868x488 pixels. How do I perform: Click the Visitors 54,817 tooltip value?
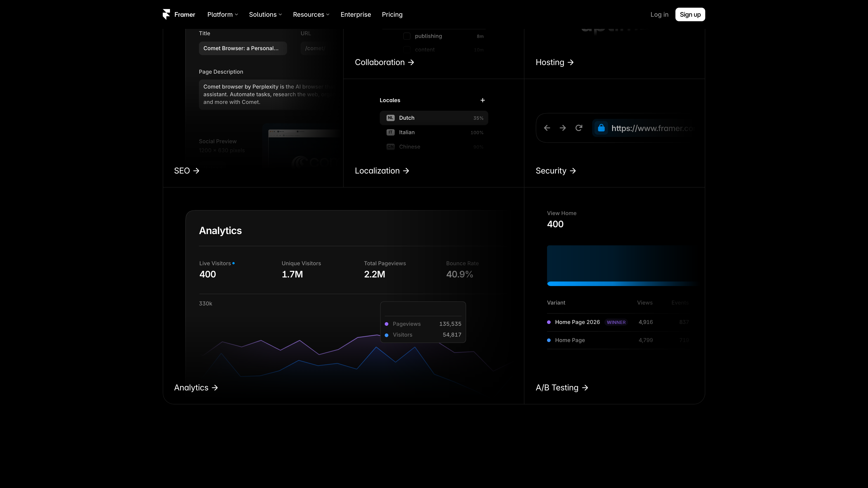click(x=452, y=335)
